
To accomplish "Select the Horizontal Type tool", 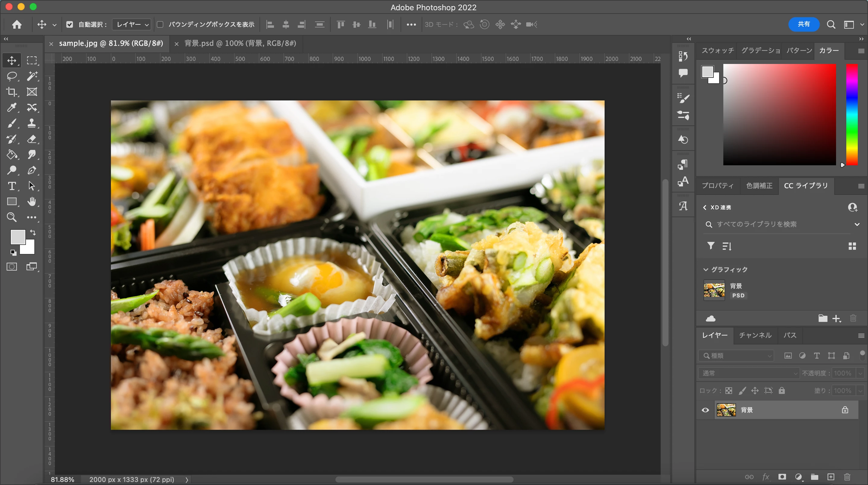I will click(x=12, y=186).
